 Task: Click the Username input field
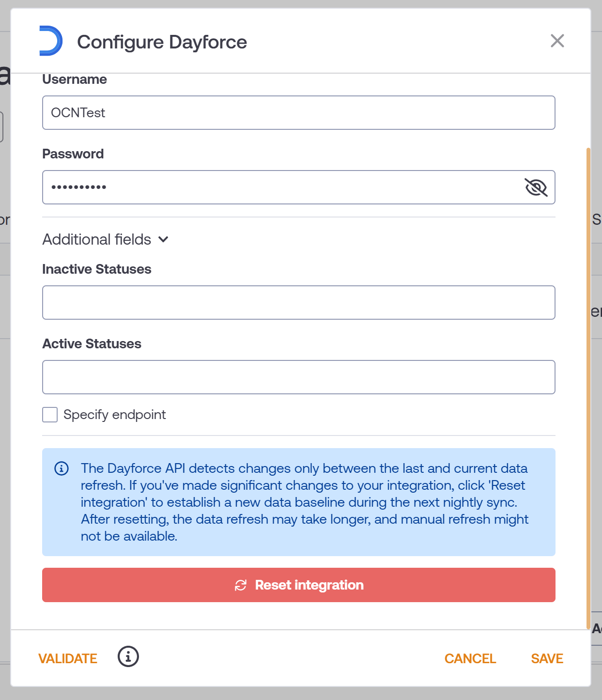299,113
